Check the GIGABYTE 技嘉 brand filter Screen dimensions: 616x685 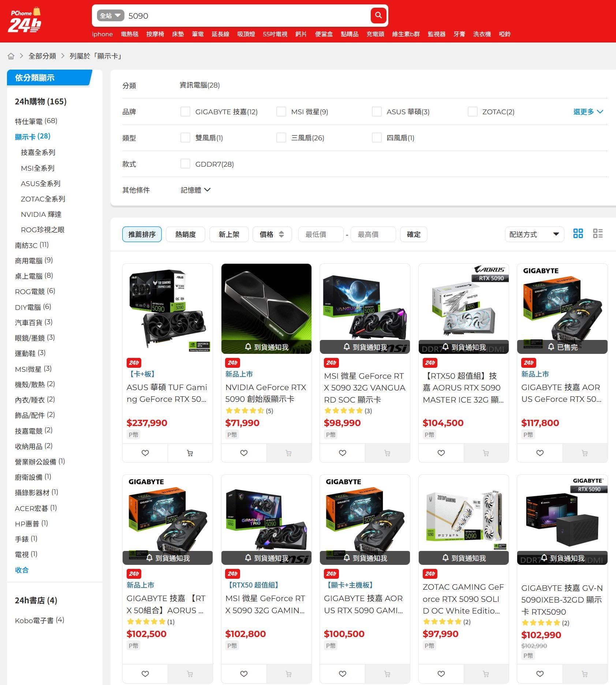coord(186,112)
